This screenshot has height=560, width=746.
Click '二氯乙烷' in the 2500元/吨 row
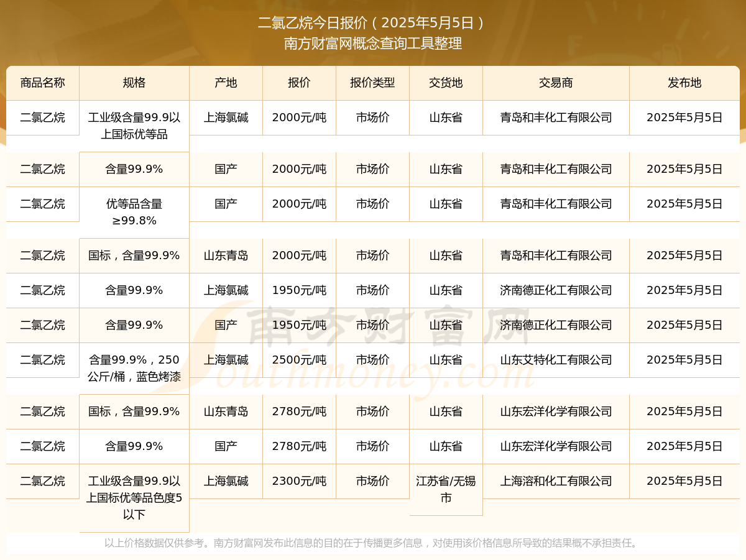point(42,360)
